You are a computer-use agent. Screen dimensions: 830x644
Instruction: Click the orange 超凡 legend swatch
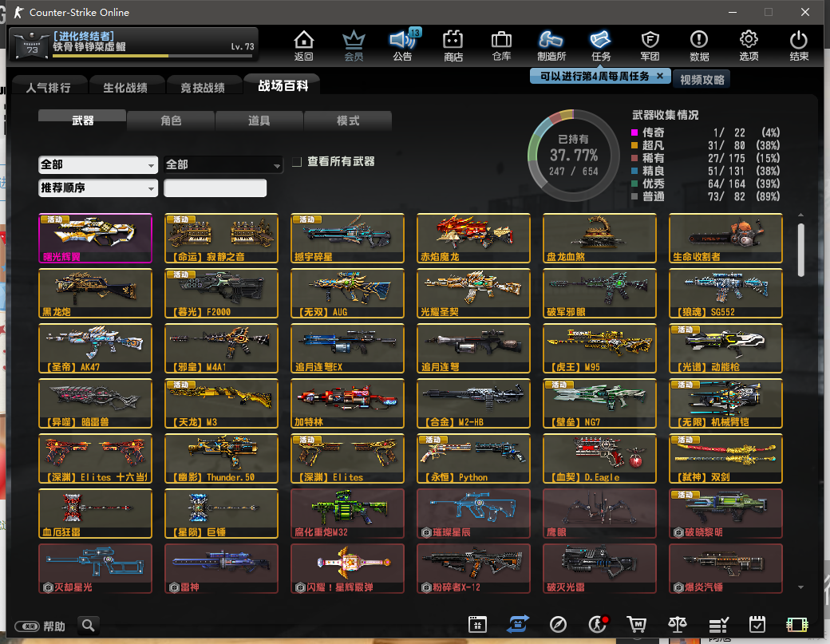(634, 145)
